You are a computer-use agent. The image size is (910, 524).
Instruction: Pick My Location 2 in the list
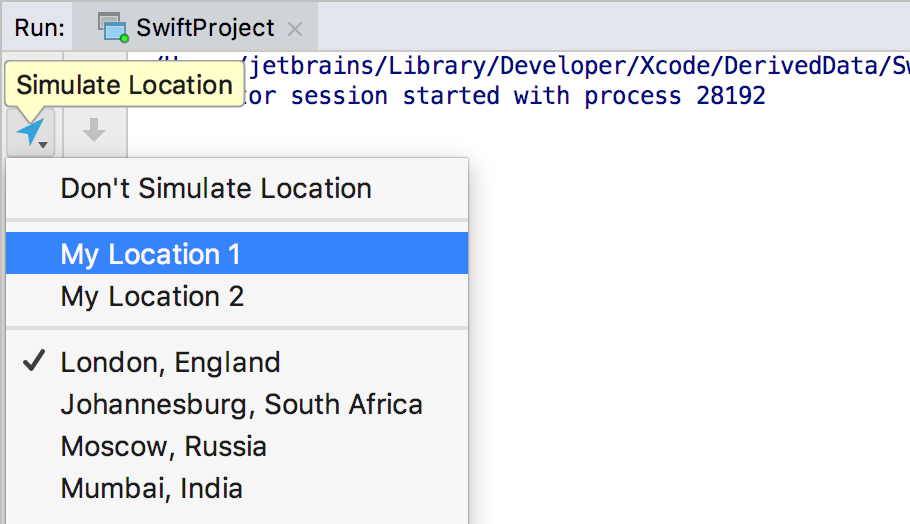(152, 297)
